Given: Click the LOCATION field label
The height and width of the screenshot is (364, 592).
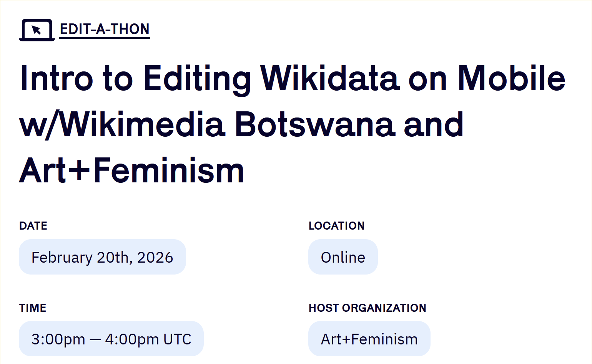Looking at the screenshot, I should (336, 226).
